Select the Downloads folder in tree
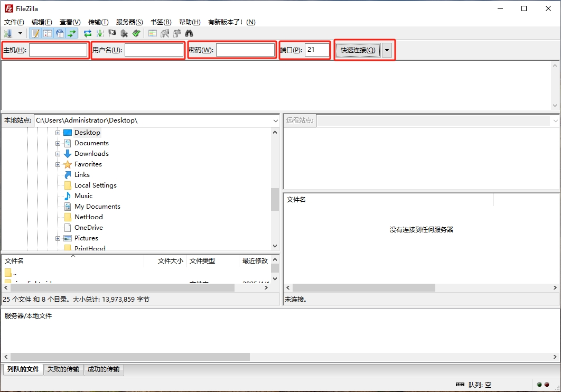The image size is (561, 392). (x=91, y=154)
